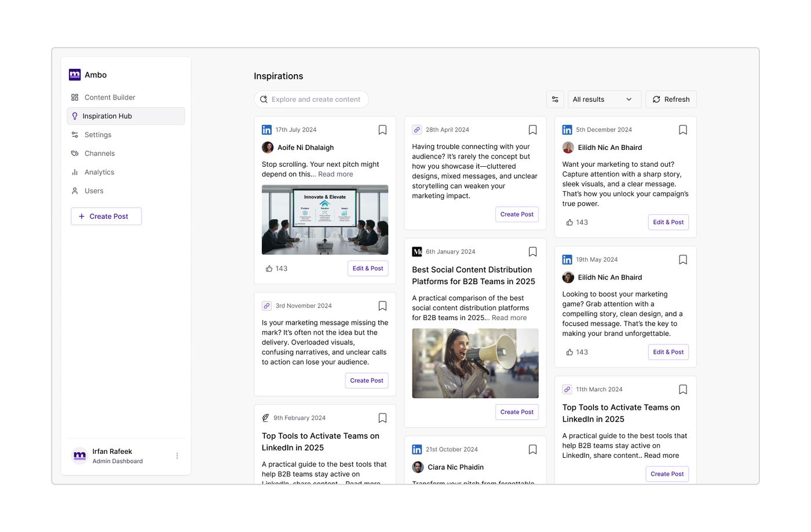This screenshot has width=811, height=532.
Task: Open the filter options icon button
Action: pos(555,100)
